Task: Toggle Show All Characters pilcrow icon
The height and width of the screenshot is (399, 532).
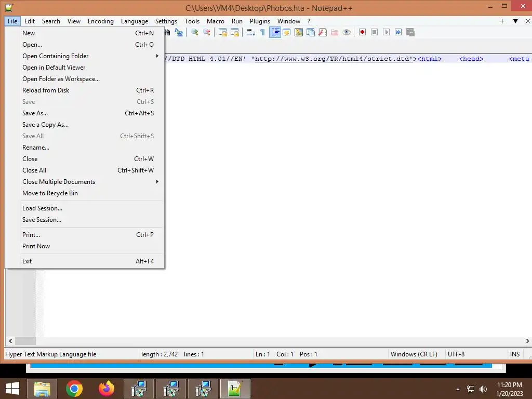Action: 262,32
